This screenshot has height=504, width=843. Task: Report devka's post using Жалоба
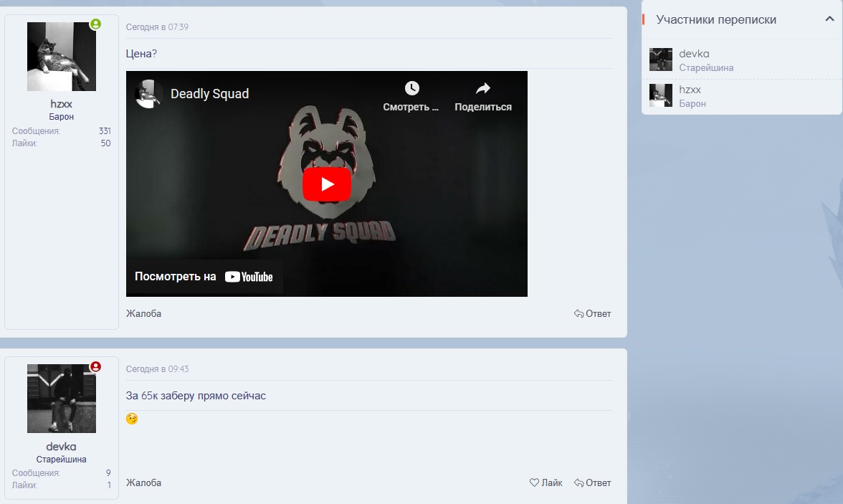pyautogui.click(x=143, y=483)
